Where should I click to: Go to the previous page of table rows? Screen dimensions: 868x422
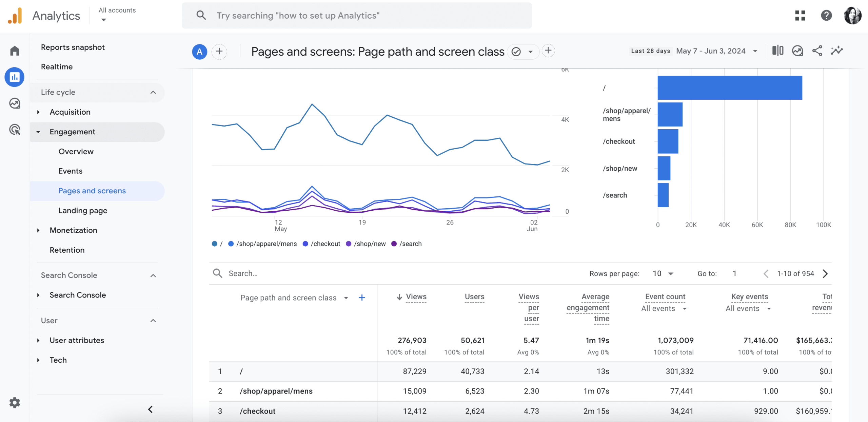[x=766, y=274]
